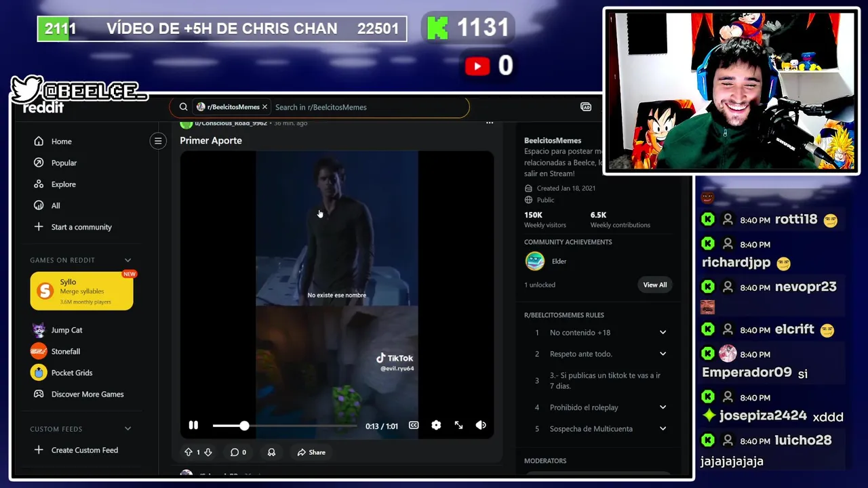Click the Jump Cat game icon

[x=39, y=330]
